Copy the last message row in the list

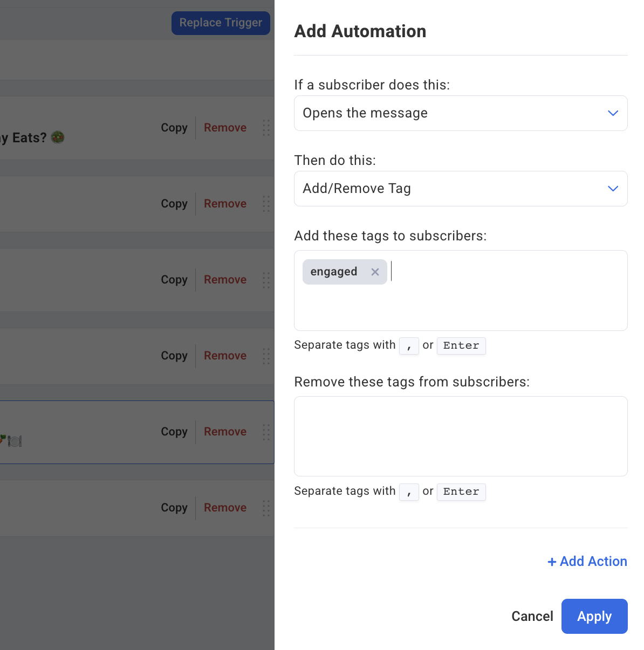click(x=174, y=508)
